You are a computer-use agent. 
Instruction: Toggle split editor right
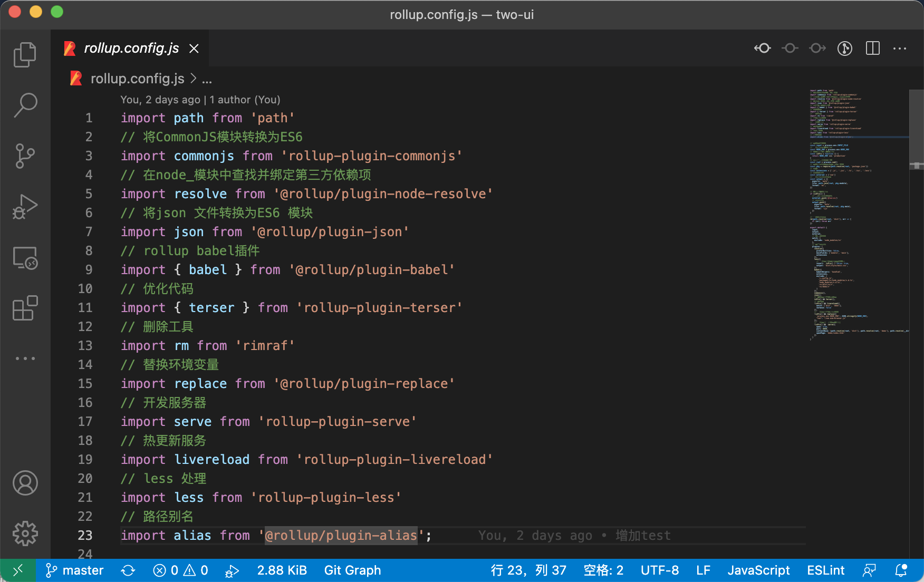click(x=873, y=48)
